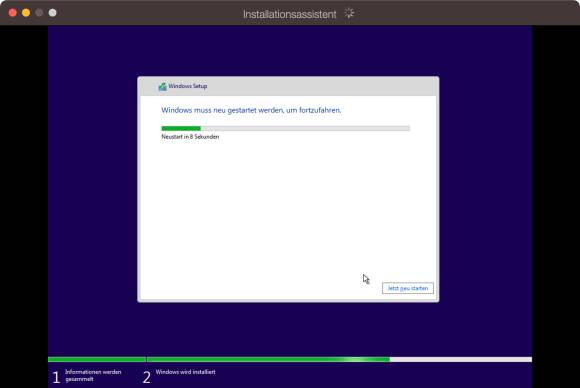Click the unfilled gray part of restart countdown bar

click(x=305, y=128)
